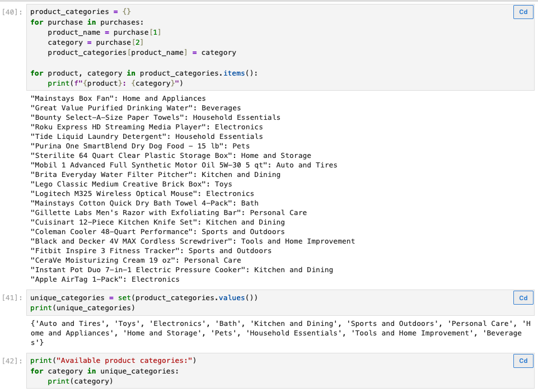This screenshot has width=538, height=392.
Task: Click the 'for purchase in purchases:' code line
Action: pyautogui.click(x=87, y=22)
